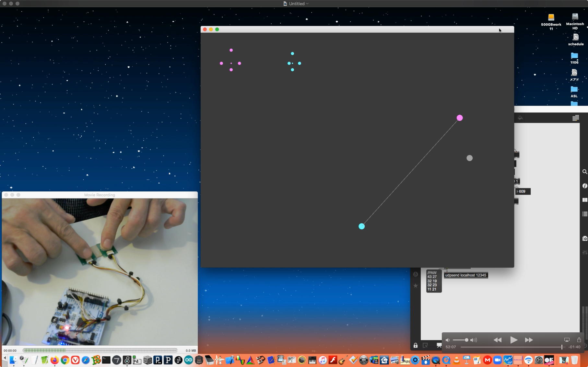The height and width of the screenshot is (367, 588).
Task: Open the Flash app from the Dock
Action: 333,360
